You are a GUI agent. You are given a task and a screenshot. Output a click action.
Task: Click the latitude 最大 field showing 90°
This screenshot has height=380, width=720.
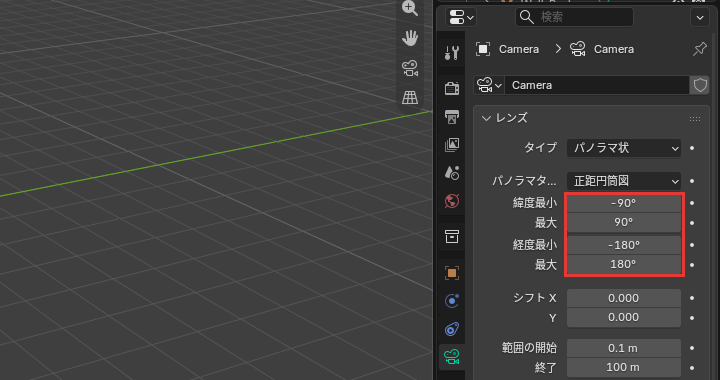tap(624, 223)
